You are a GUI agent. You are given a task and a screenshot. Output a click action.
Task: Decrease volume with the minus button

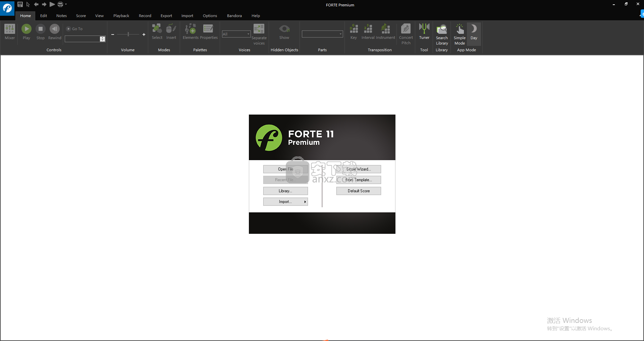pyautogui.click(x=113, y=35)
